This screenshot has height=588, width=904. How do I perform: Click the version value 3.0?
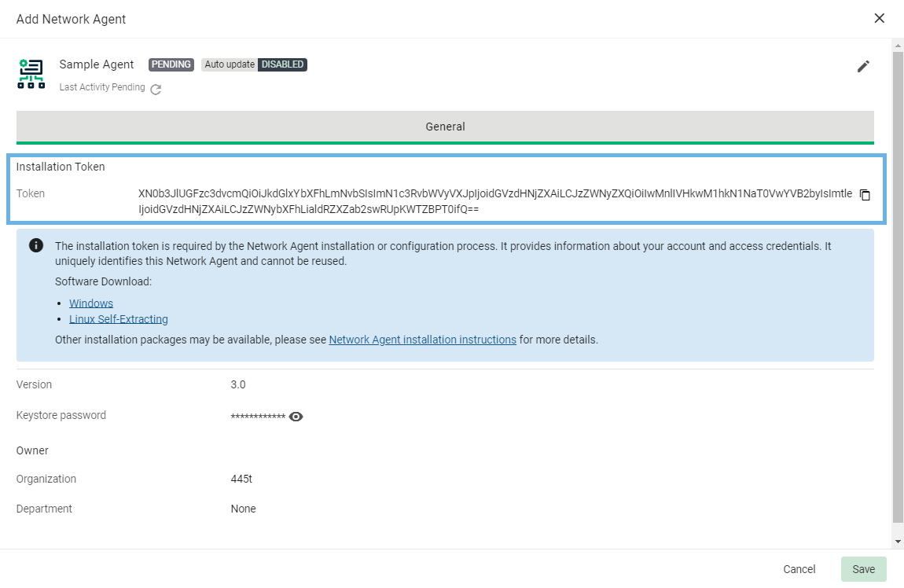(238, 384)
